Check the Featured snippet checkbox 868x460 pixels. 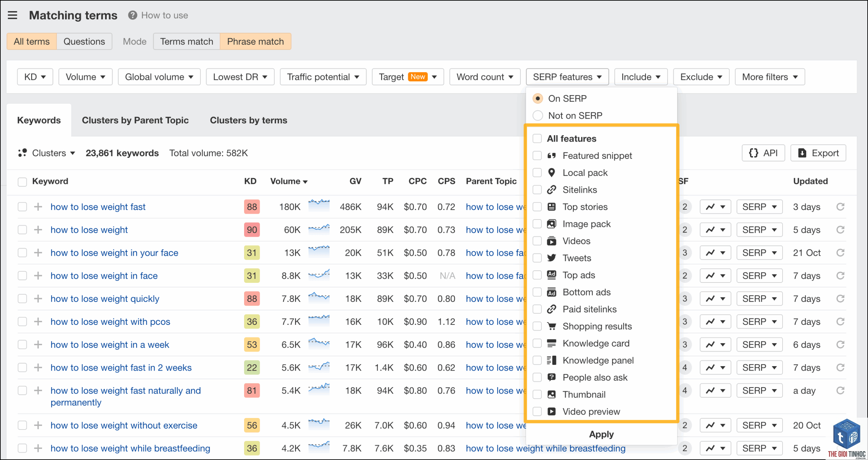click(x=537, y=156)
